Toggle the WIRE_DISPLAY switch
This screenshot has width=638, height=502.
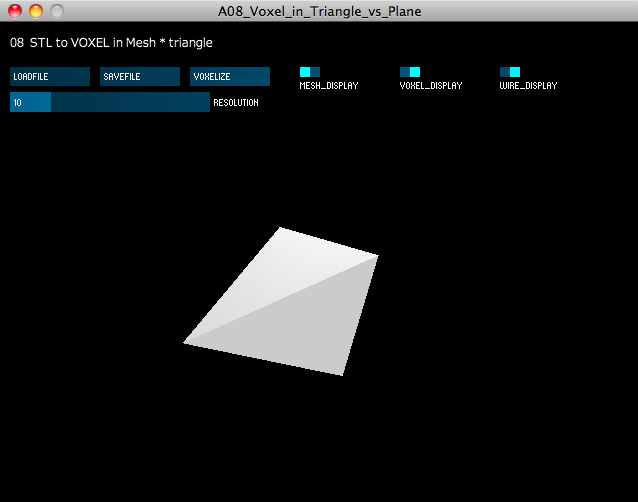[509, 72]
